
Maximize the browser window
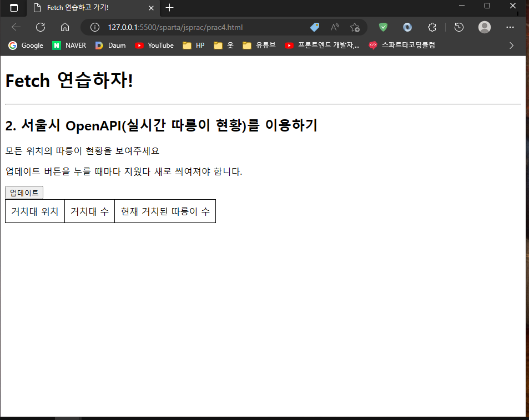coord(487,6)
